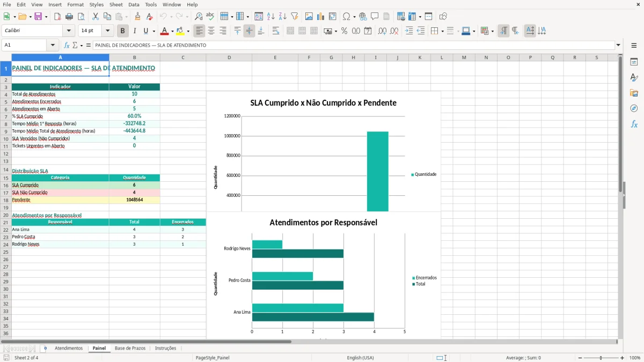Toggle Right-To-Left text direction
The height and width of the screenshot is (362, 644).
click(515, 31)
